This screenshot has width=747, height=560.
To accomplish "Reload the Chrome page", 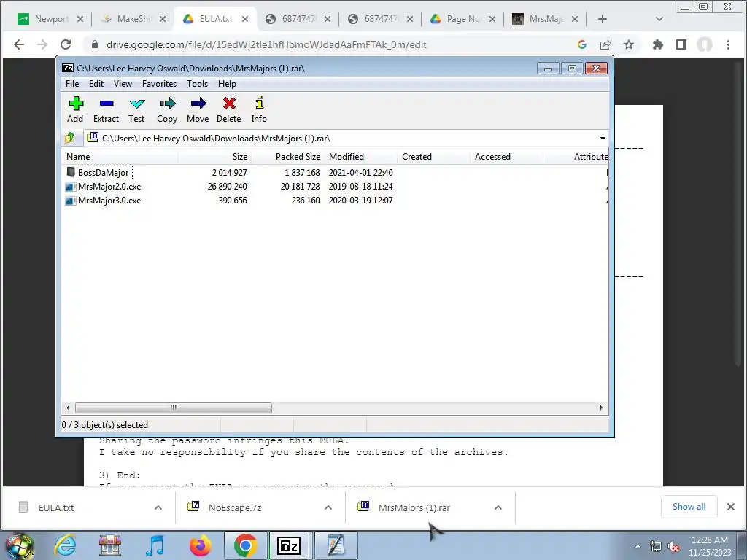I will 66,44.
